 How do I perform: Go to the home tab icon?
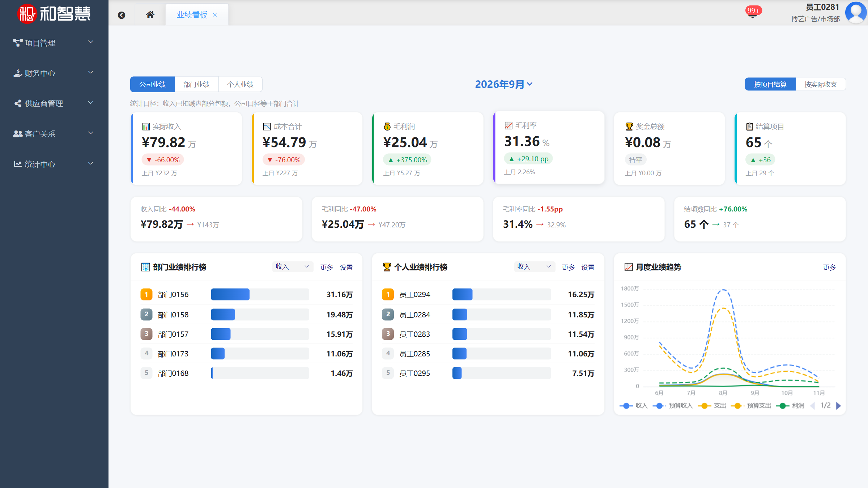point(150,15)
